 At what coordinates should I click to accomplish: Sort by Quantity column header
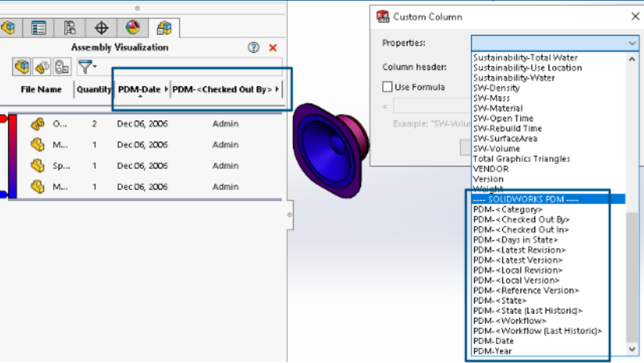93,90
